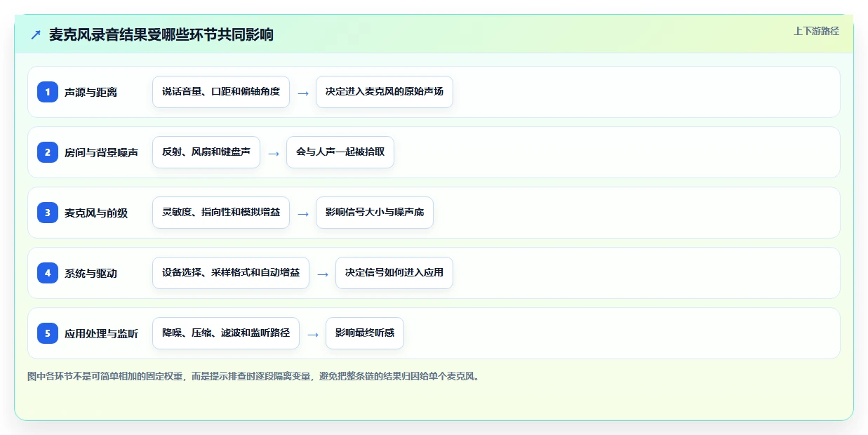
Task: Click the arrow after 反射、风扇和键盘声
Action: point(274,153)
